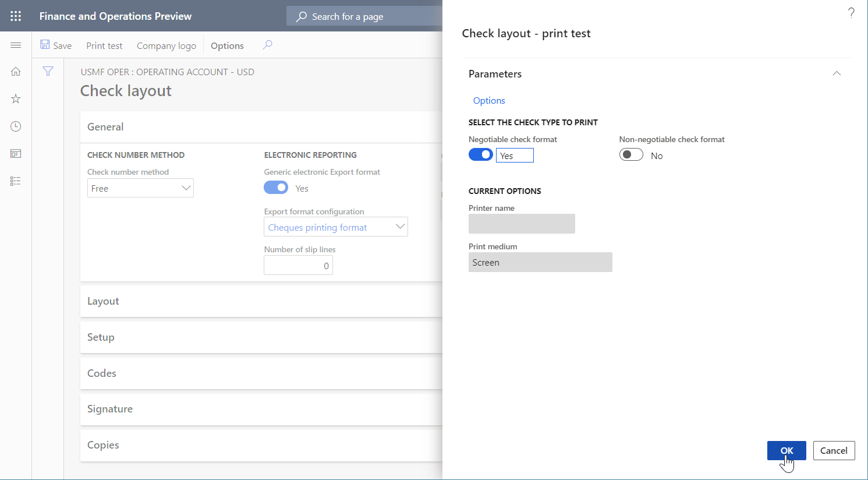View recent pages using the clock icon
This screenshot has height=480, width=868.
pyautogui.click(x=15, y=126)
